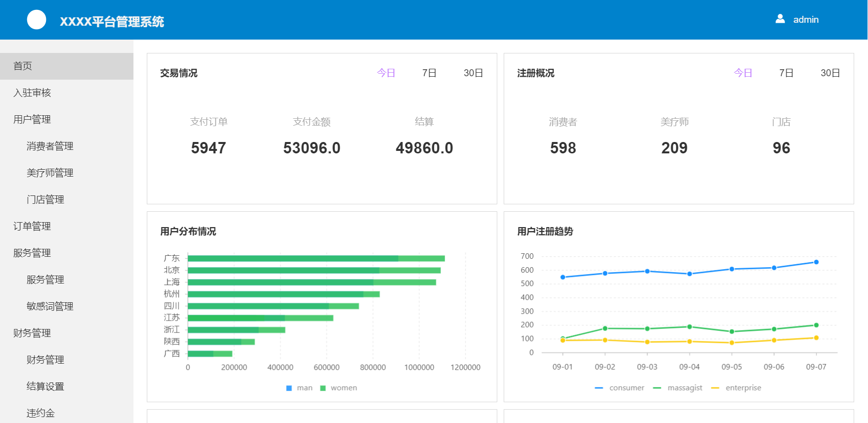Click enterprise data point at 09-05
The height and width of the screenshot is (423, 868).
tap(732, 342)
